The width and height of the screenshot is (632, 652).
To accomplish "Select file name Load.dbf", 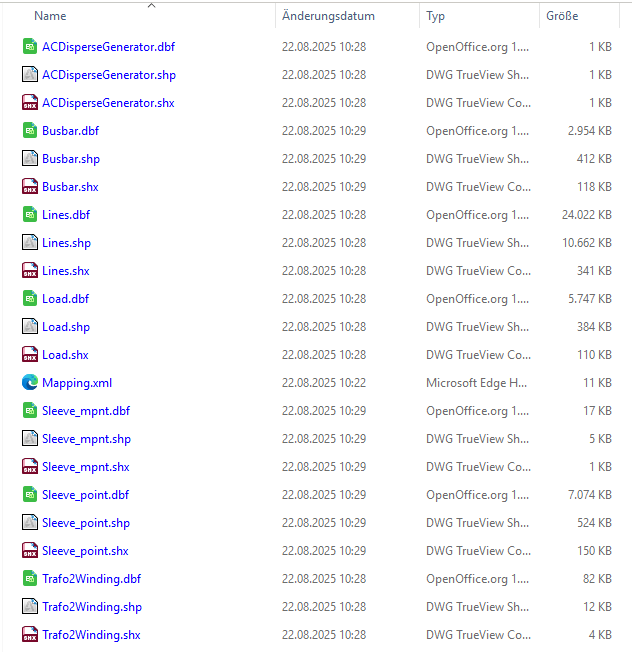I will 66,299.
